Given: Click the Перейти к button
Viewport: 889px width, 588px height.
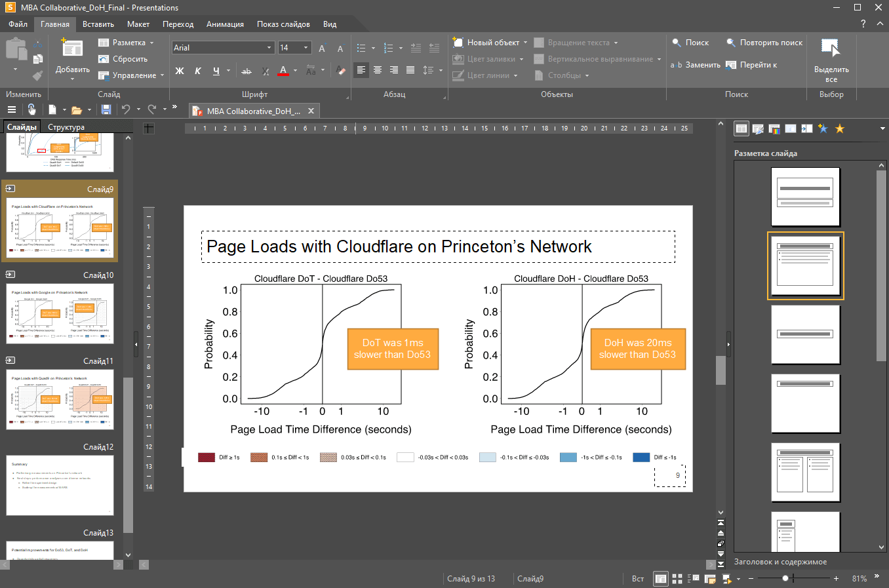Looking at the screenshot, I should coord(751,65).
